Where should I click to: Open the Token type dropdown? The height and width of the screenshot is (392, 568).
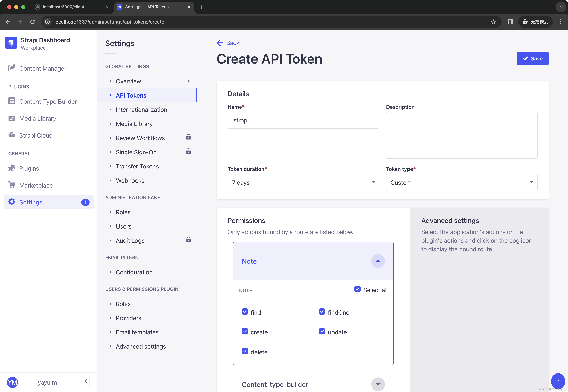click(x=461, y=183)
